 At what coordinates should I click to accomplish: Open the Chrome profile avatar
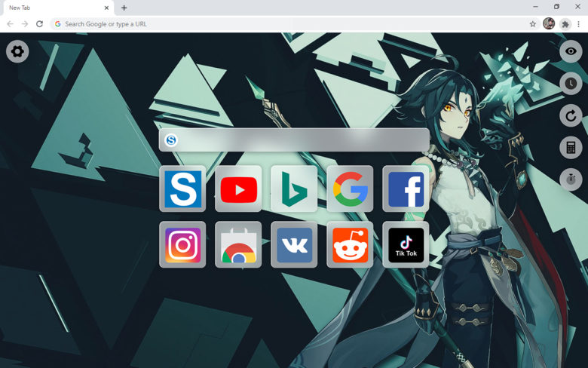pos(549,23)
